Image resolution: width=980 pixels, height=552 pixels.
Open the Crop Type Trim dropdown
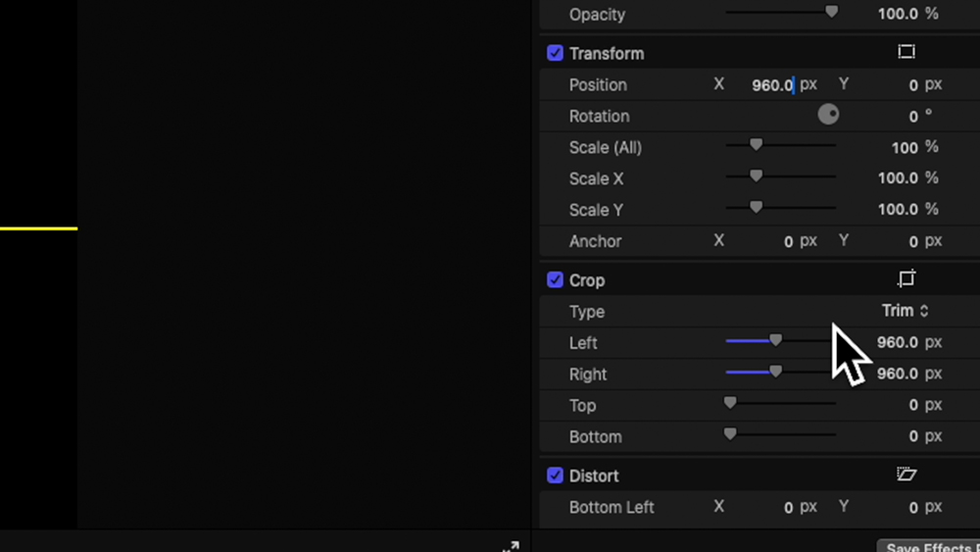[x=905, y=311]
